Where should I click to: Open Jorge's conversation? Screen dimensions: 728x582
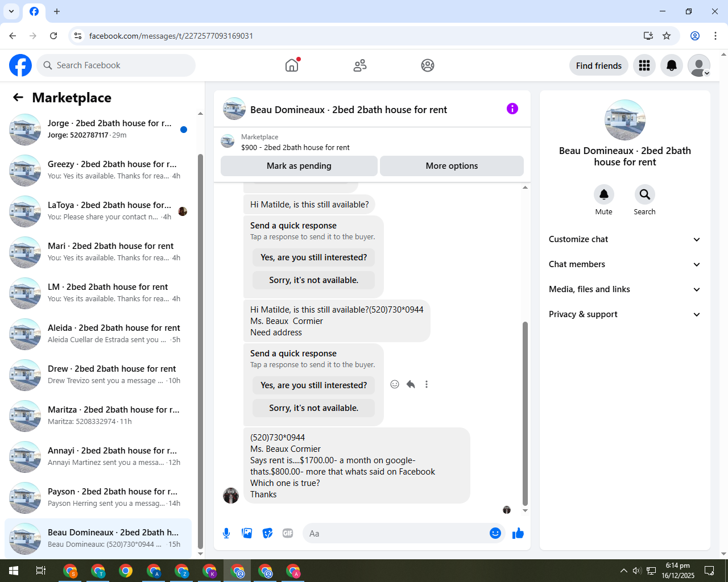click(98, 129)
